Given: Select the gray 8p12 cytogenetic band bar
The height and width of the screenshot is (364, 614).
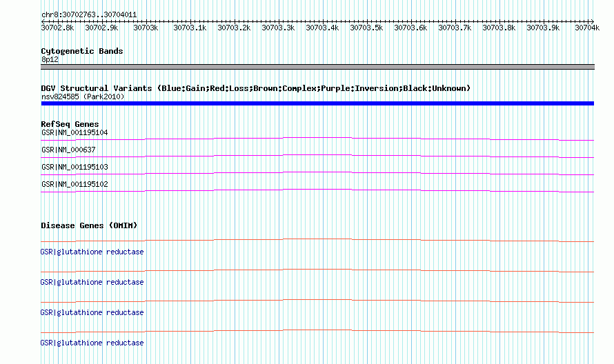Looking at the screenshot, I should tap(317, 67).
